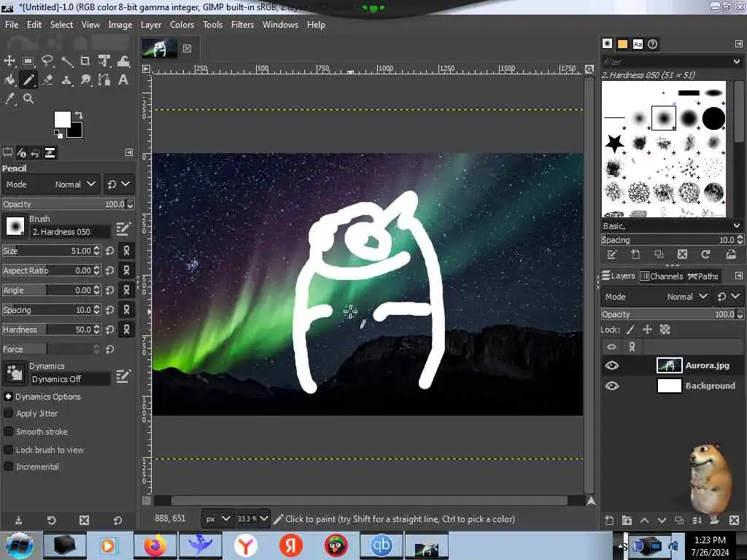Refresh brushes in the brushes panel
747x560 pixels.
(705, 254)
